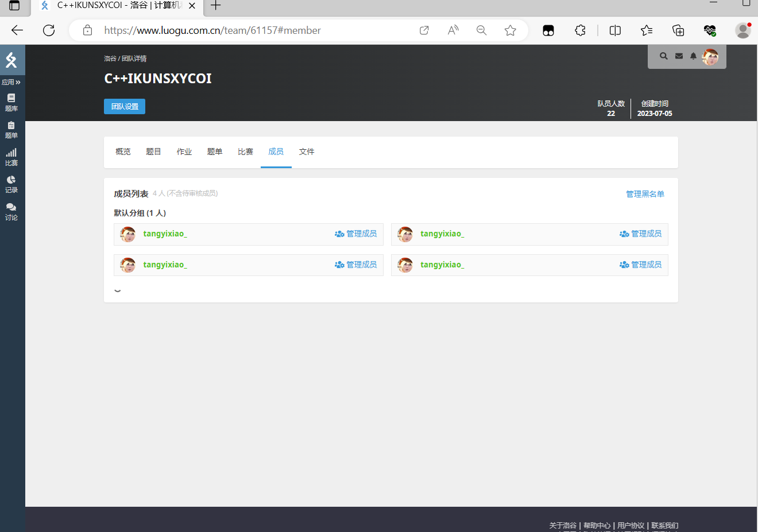Open the browser profile avatar
This screenshot has width=758, height=532.
tap(743, 30)
